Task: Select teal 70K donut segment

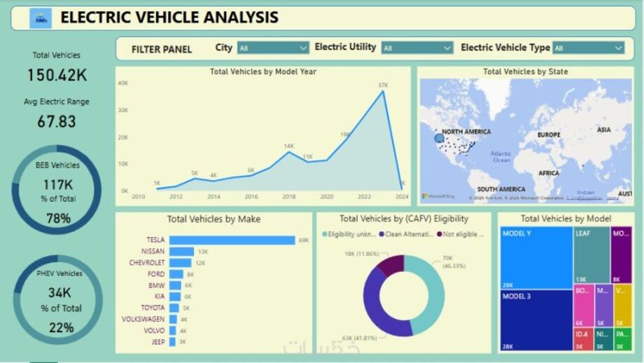Action: [435, 294]
